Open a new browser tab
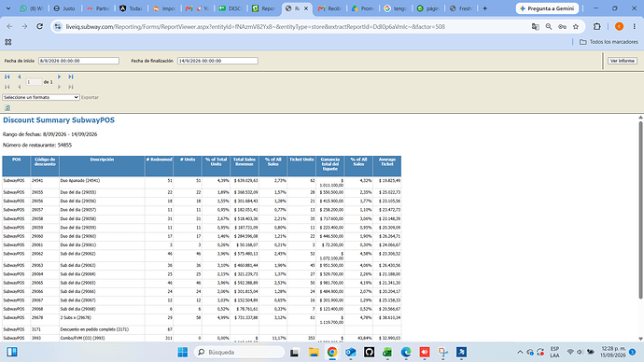 [484, 8]
